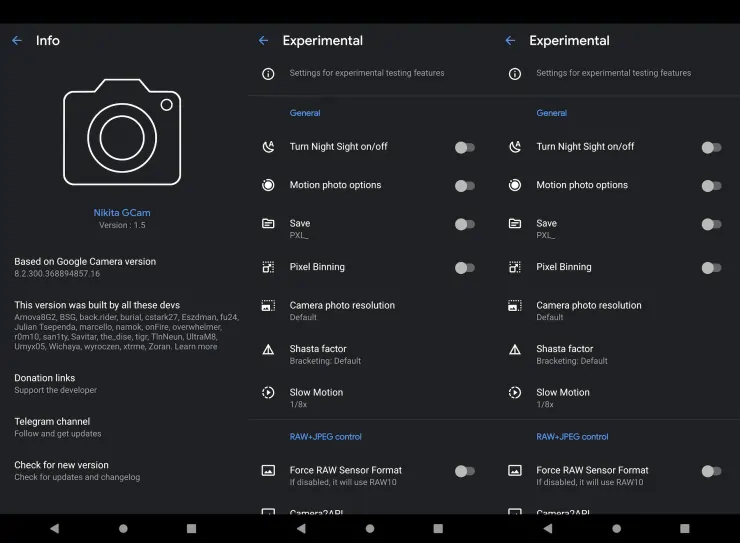The image size is (740, 543).
Task: Click the Learn more link
Action: click(x=196, y=347)
